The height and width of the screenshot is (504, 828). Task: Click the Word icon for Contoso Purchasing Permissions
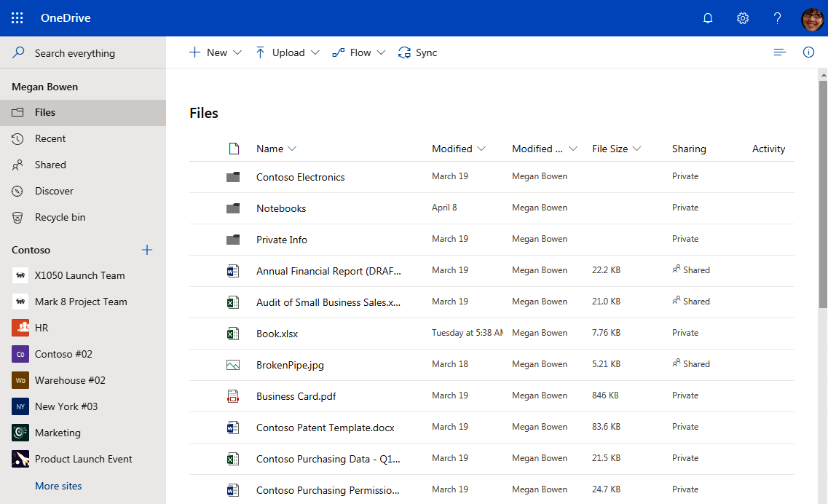pos(233,489)
